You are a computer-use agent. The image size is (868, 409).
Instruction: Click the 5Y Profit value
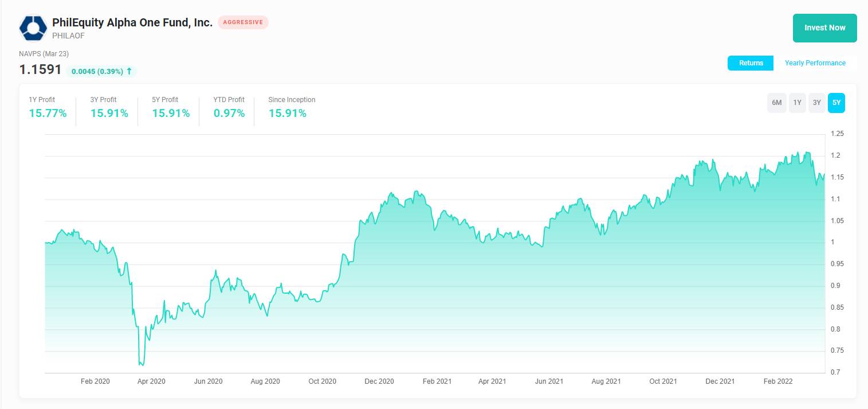point(171,113)
